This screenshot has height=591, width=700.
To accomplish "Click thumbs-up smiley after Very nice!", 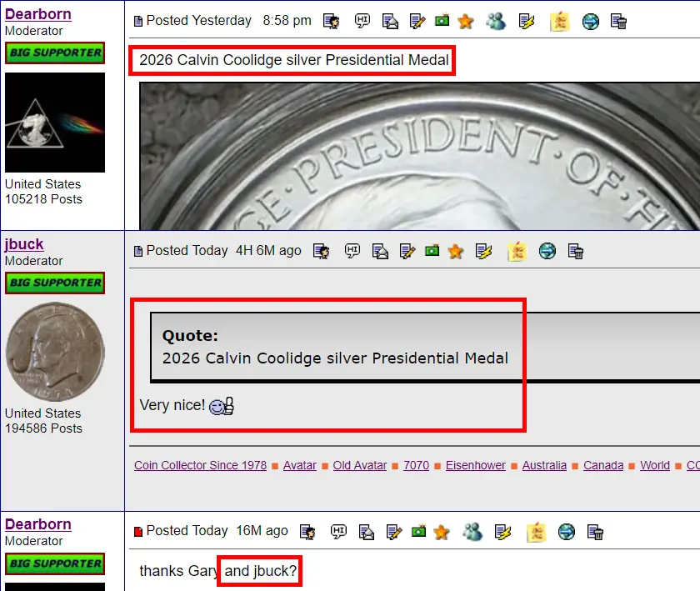I will point(222,406).
